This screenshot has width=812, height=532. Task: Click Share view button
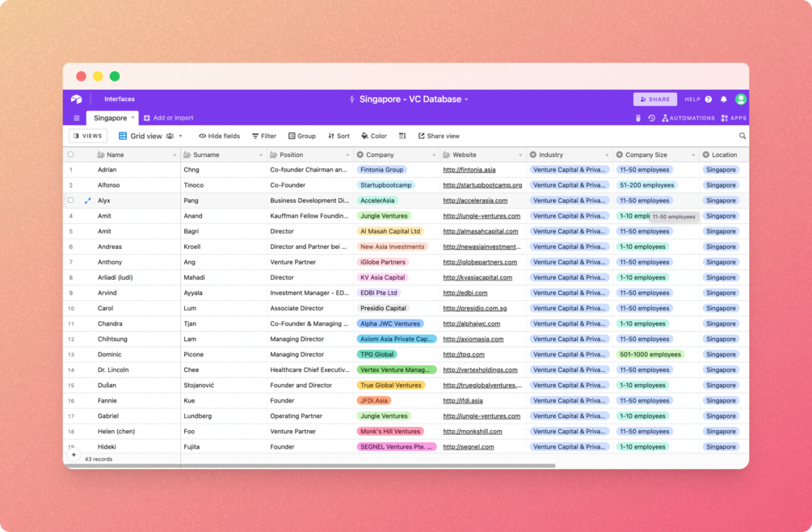tap(439, 136)
